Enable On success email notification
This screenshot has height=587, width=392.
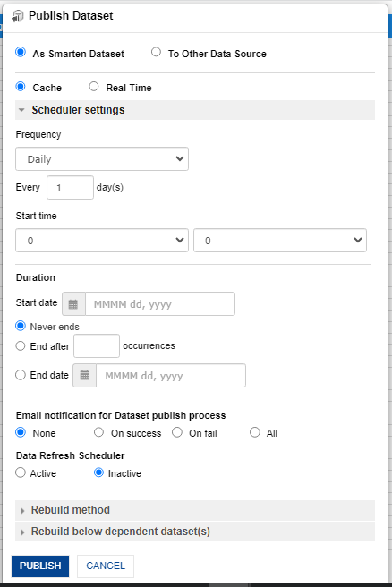pos(98,432)
